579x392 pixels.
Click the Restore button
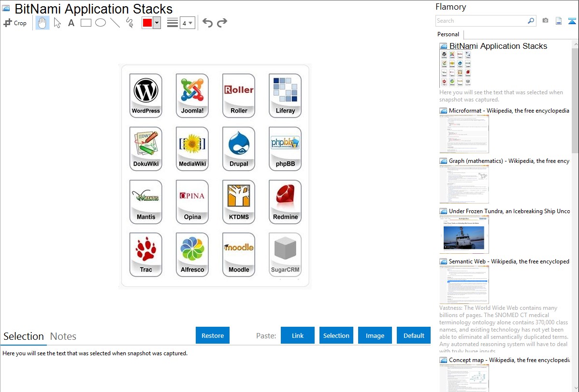(x=213, y=335)
